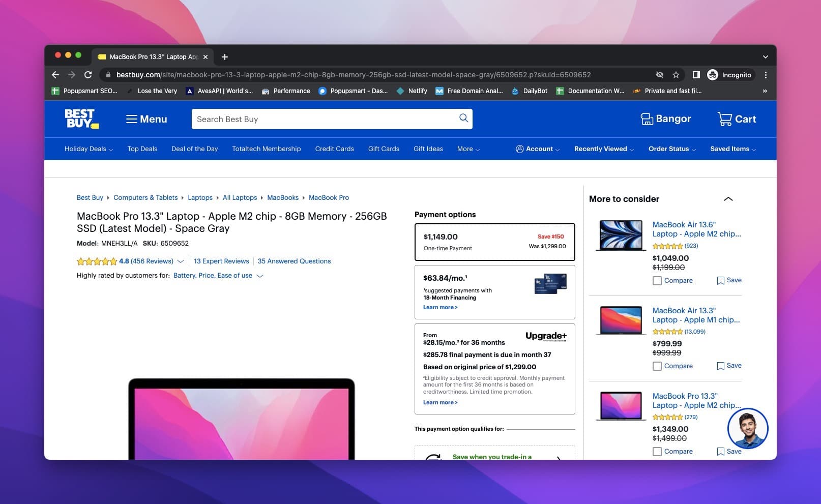Expand the More dropdown
This screenshot has height=504, width=821.
468,149
